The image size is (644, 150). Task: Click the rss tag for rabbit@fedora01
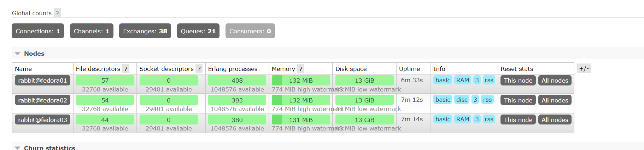coord(489,80)
